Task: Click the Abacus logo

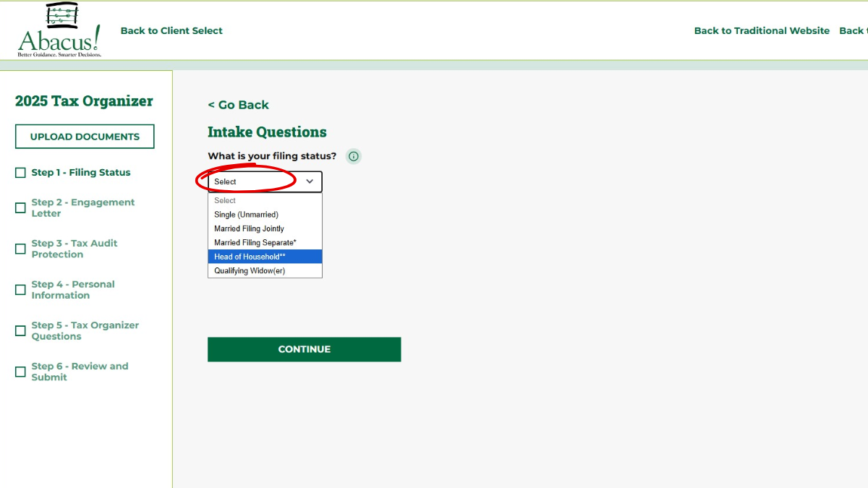Action: click(59, 30)
